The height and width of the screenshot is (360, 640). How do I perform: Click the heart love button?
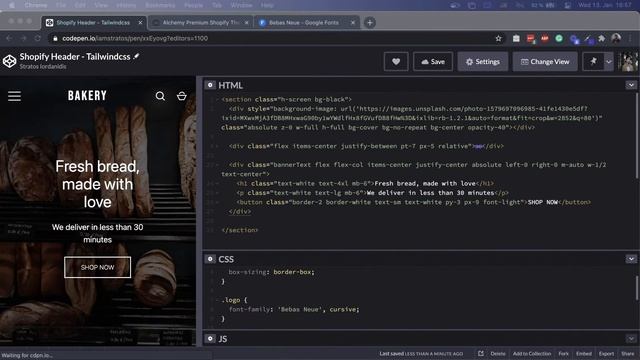pos(396,62)
